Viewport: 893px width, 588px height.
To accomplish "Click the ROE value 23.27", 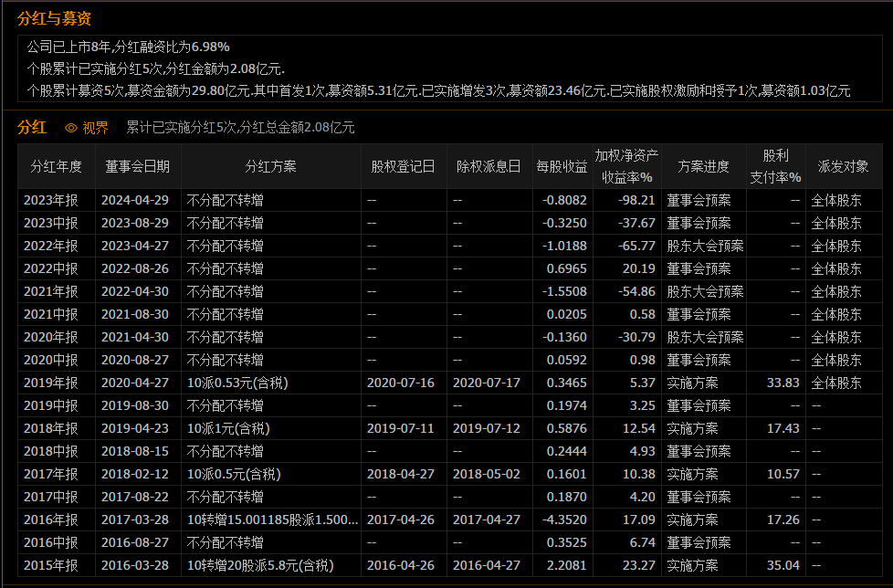I will tap(639, 565).
